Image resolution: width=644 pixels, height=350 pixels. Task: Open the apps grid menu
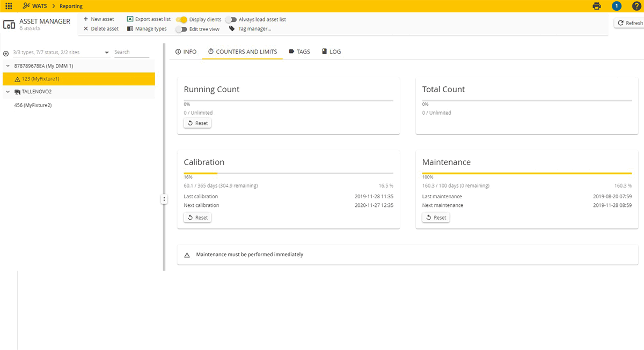(x=9, y=6)
